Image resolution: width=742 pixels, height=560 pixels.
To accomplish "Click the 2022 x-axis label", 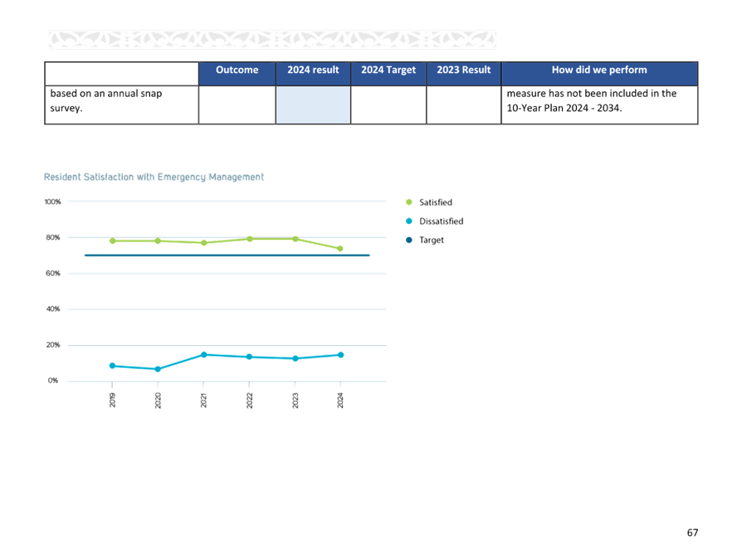I will [249, 400].
